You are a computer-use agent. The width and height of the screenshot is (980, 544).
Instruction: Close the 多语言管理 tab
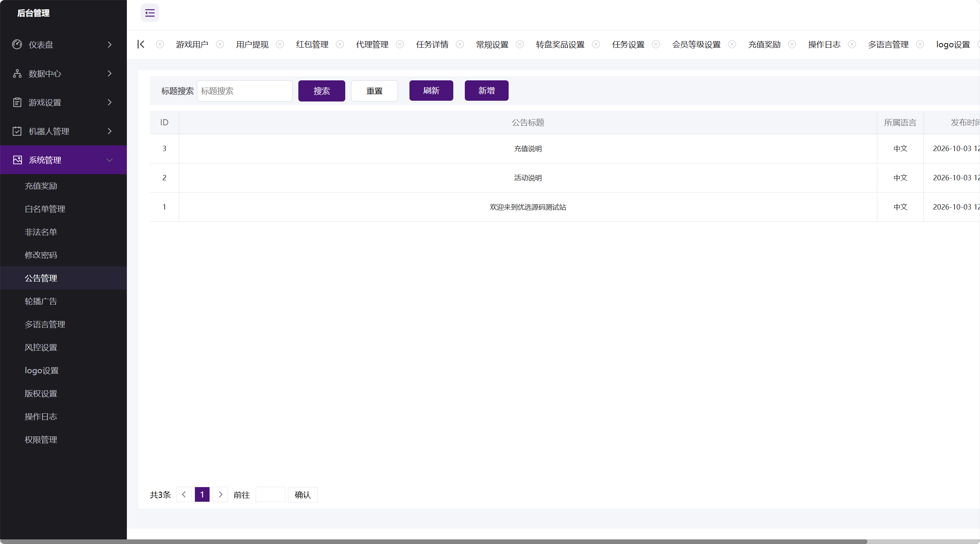(920, 44)
